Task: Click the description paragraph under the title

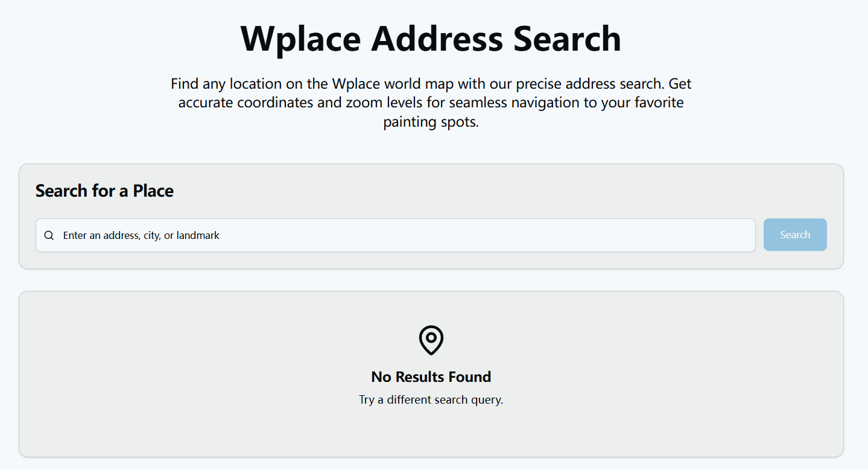Action: (431, 102)
